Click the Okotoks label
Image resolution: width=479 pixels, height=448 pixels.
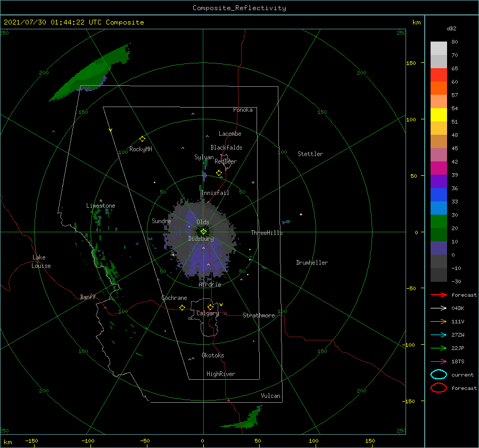click(213, 355)
